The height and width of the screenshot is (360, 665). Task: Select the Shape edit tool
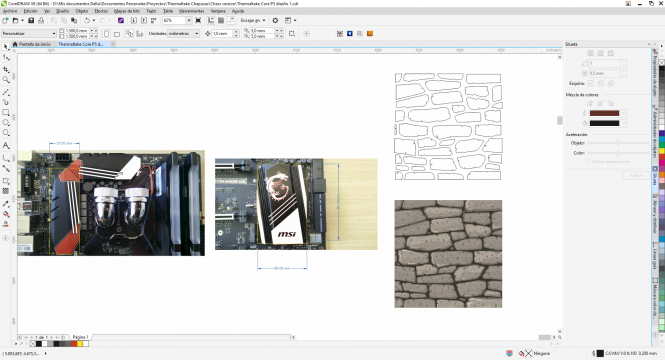[x=6, y=57]
